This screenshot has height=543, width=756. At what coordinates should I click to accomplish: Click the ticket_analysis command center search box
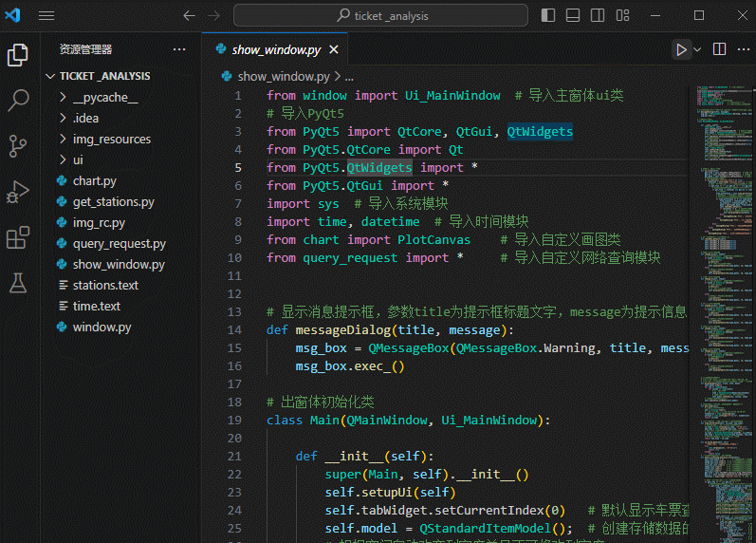[x=381, y=15]
